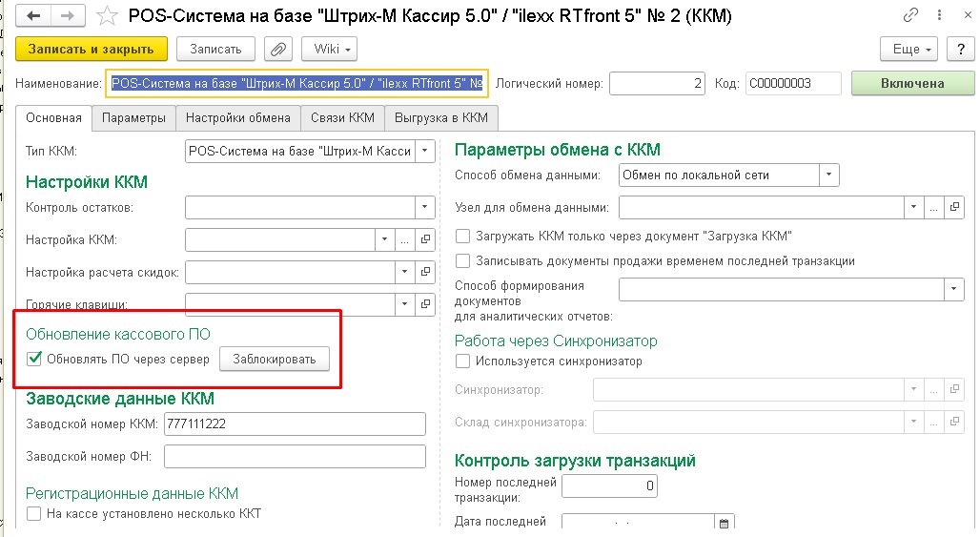This screenshot has height=537, width=980.
Task: Click ellipsis button of Синхронизатор field
Action: [x=933, y=389]
